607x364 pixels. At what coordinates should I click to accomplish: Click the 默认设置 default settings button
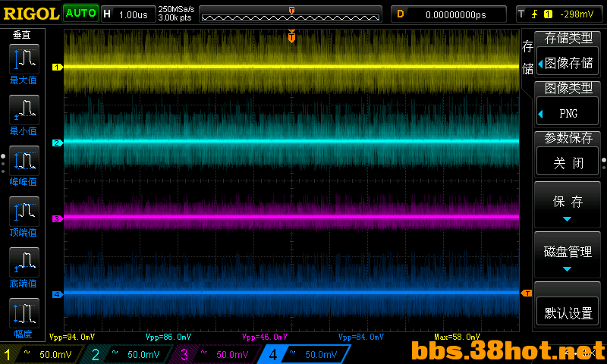pos(568,312)
